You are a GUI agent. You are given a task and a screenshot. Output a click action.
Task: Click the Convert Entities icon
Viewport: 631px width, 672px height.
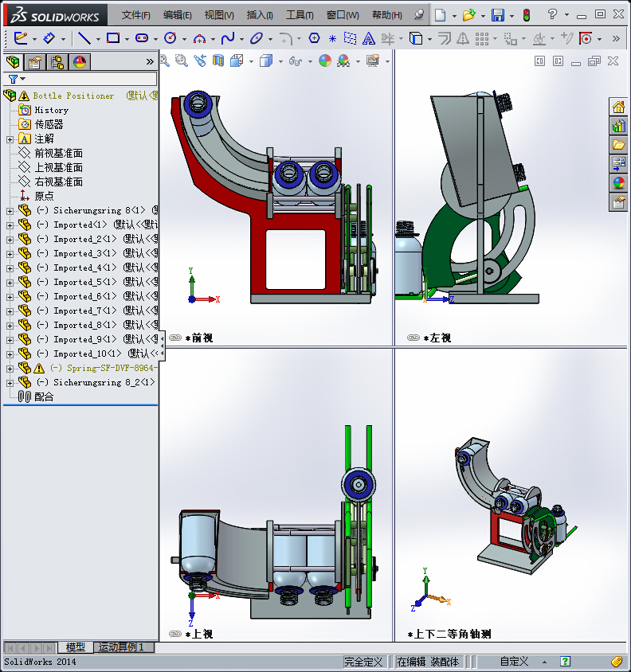(416, 38)
